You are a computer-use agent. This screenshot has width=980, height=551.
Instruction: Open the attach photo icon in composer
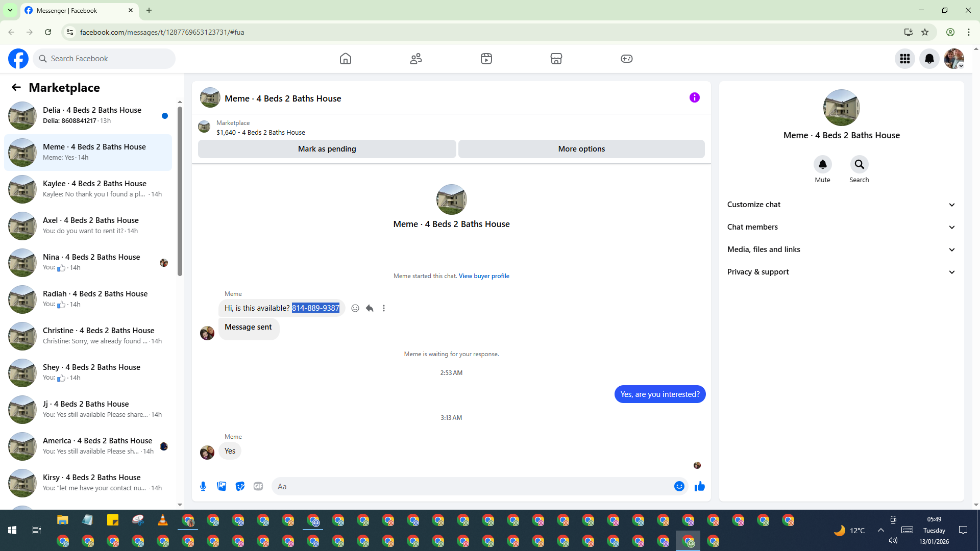[222, 486]
